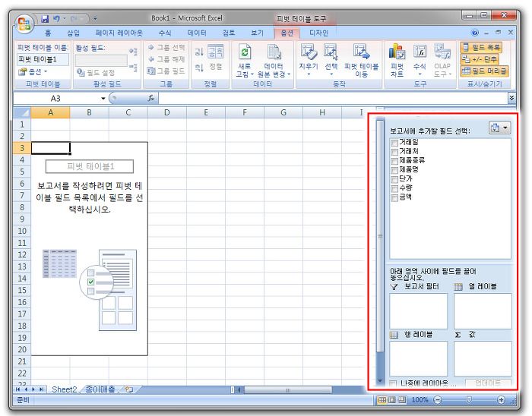Check the 제품명 field checkbox
The width and height of the screenshot is (532, 416).
tap(394, 170)
